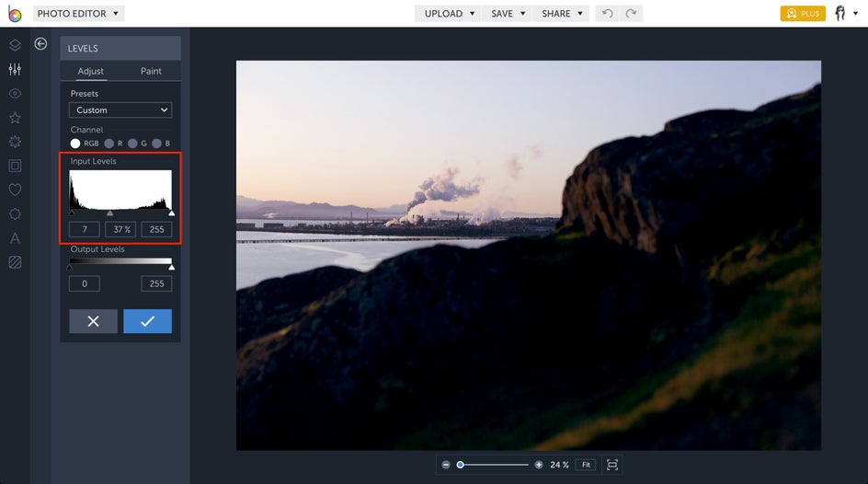Open the Save menu
Viewport: 868px width, 484px height.
(x=508, y=13)
